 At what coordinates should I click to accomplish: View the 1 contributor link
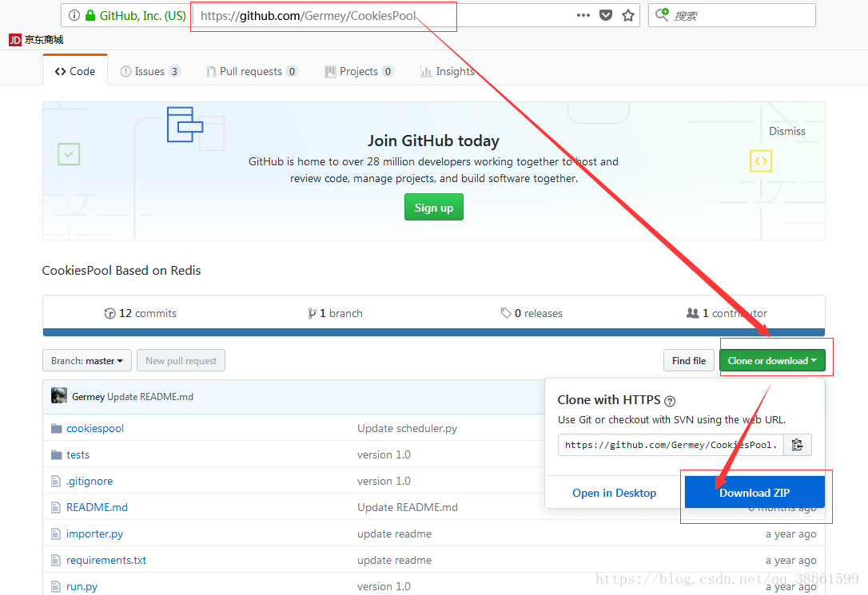coord(727,314)
